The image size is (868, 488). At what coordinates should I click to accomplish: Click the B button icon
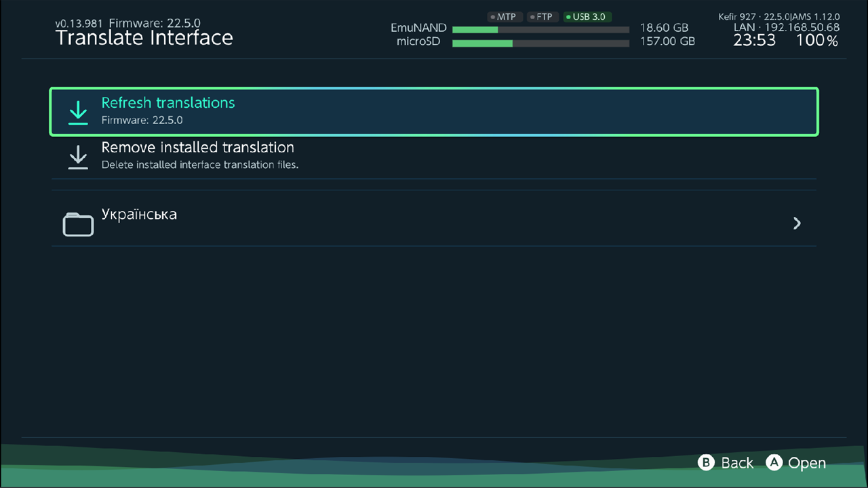click(x=707, y=462)
